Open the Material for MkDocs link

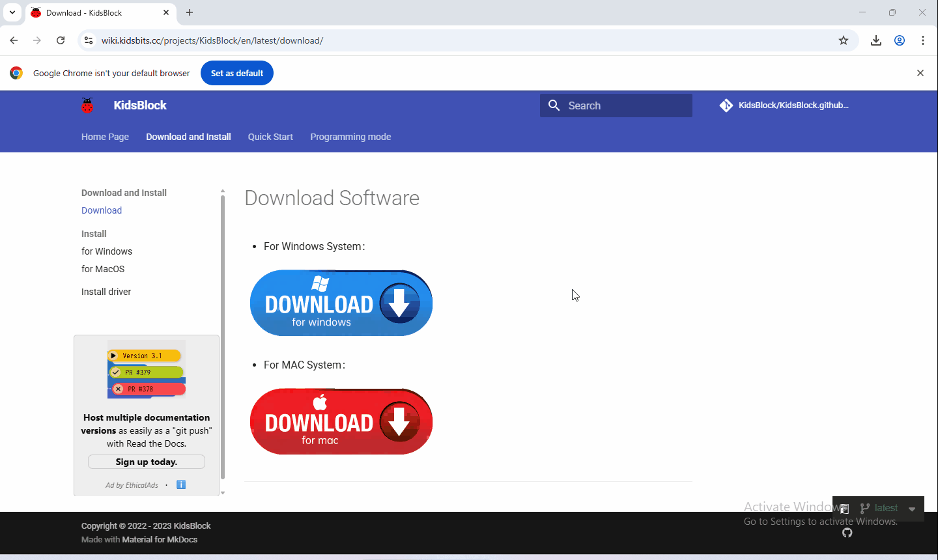(160, 539)
